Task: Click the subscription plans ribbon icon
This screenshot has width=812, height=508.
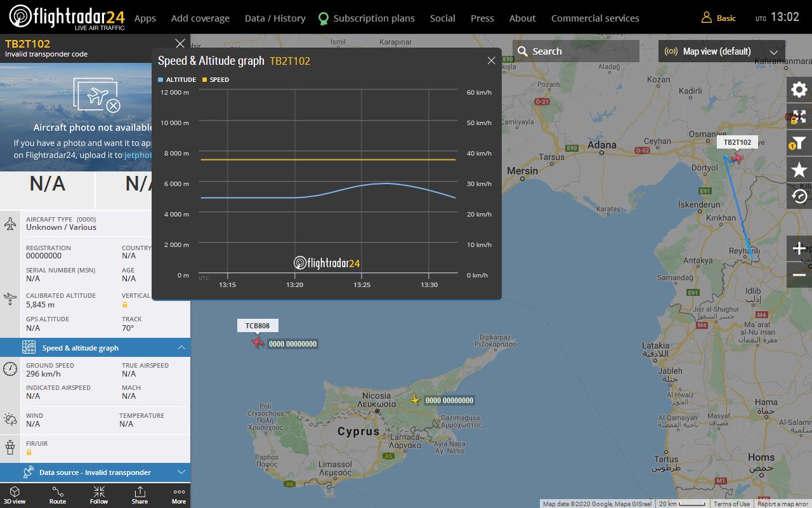Action: (x=324, y=18)
